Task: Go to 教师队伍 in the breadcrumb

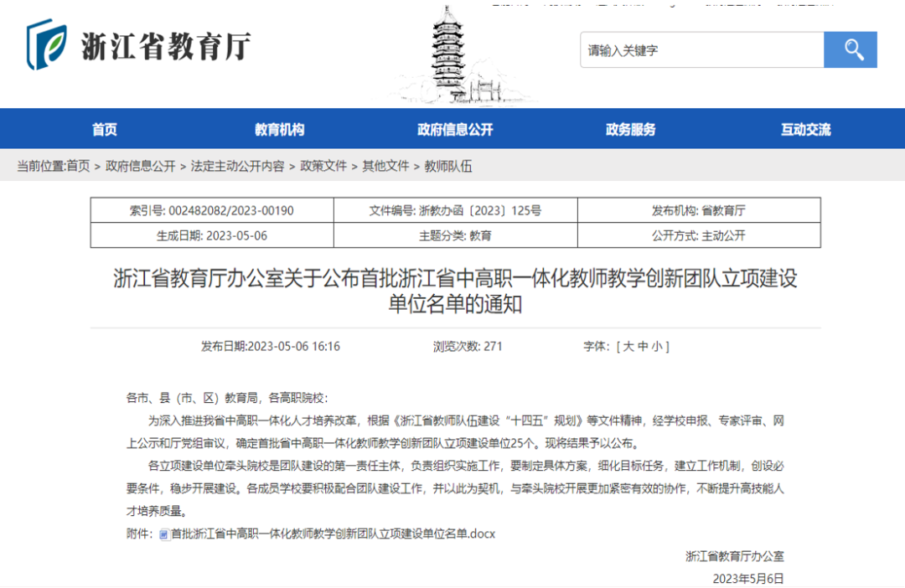Action: 447,166
